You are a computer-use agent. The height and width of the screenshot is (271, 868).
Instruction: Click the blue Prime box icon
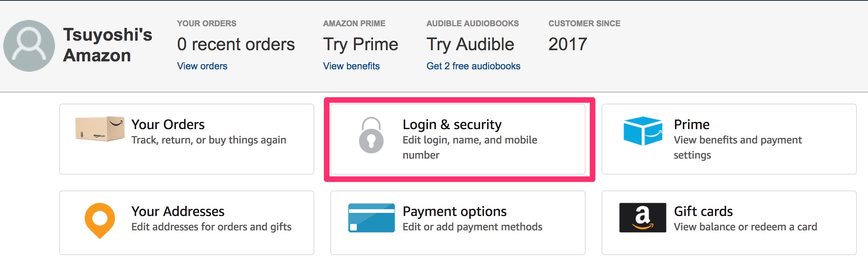[x=643, y=131]
